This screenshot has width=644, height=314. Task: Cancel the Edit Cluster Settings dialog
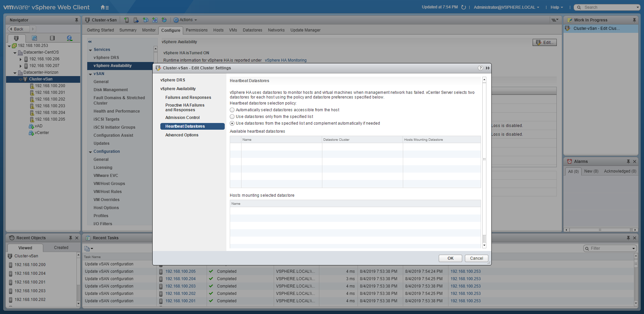click(x=476, y=258)
